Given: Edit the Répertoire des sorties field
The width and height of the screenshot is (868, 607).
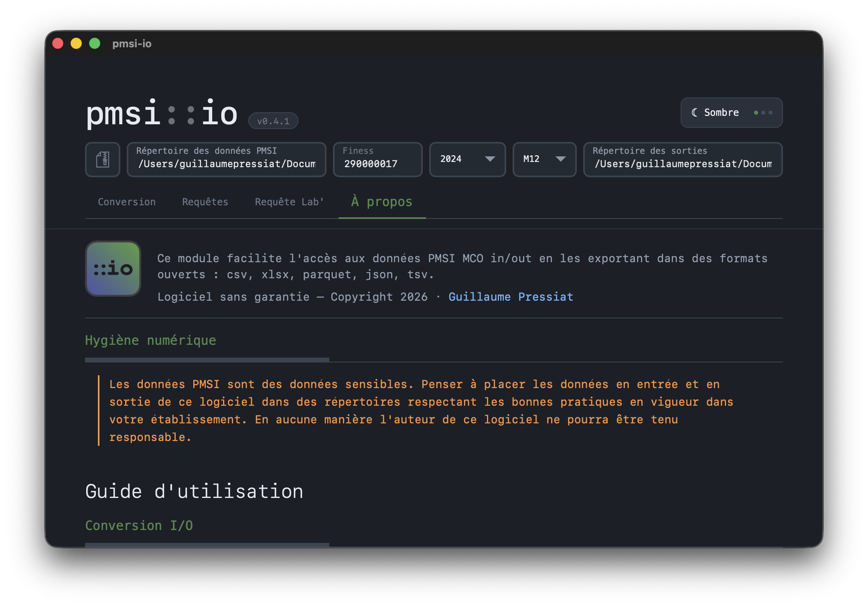Looking at the screenshot, I should click(683, 159).
